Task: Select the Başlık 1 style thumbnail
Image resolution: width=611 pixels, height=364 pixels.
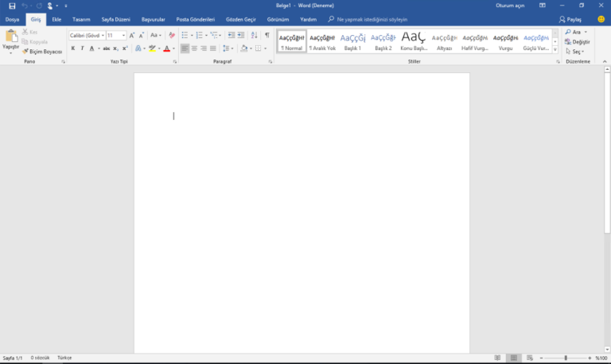Action: [x=352, y=41]
